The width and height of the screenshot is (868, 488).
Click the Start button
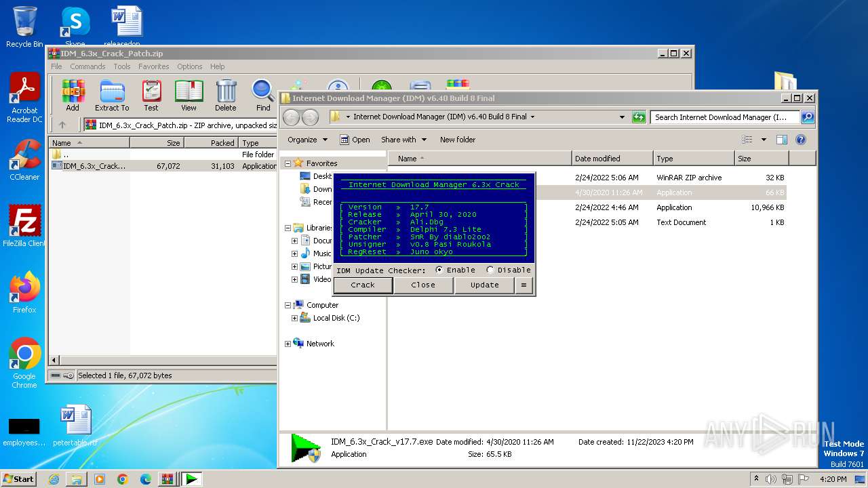point(19,479)
